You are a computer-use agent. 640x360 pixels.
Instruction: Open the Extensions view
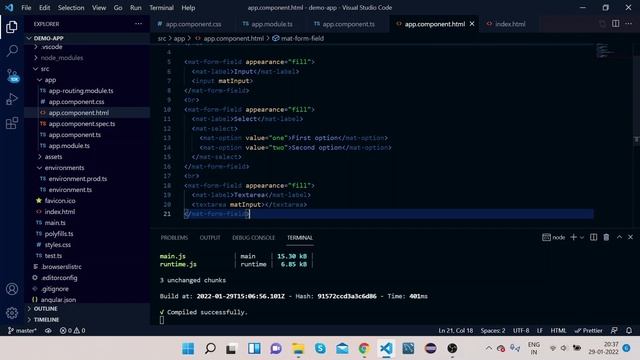coord(12,123)
